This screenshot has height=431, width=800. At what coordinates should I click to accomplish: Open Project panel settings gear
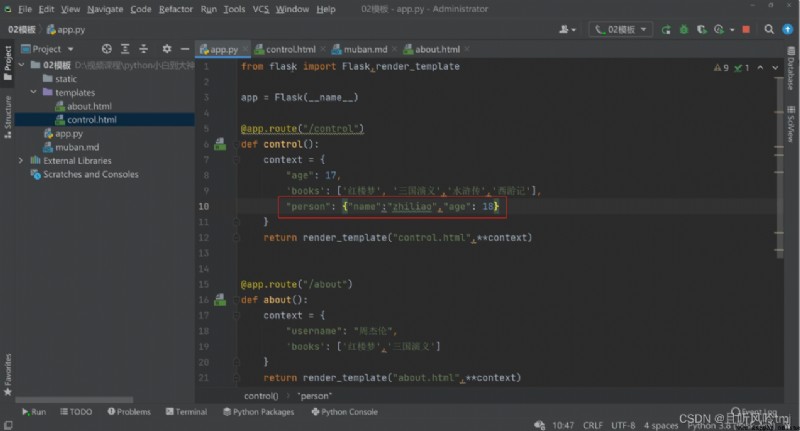pyautogui.click(x=167, y=49)
